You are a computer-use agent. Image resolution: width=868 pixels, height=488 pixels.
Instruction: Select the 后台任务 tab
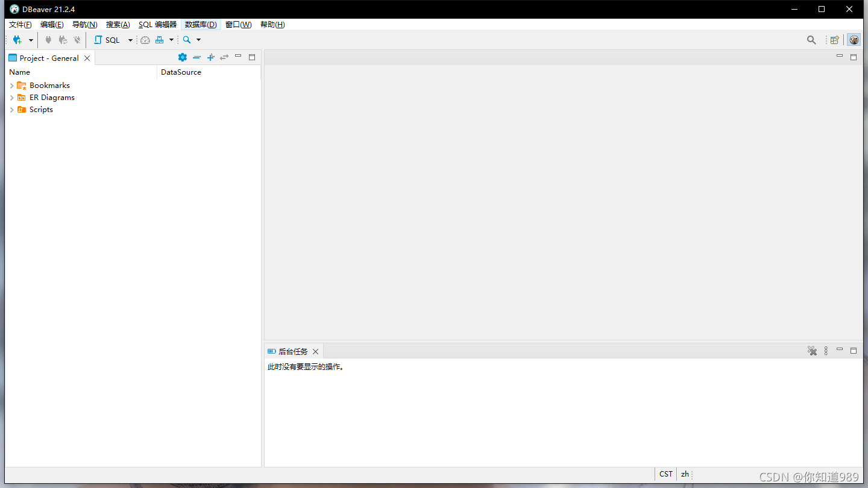(293, 351)
